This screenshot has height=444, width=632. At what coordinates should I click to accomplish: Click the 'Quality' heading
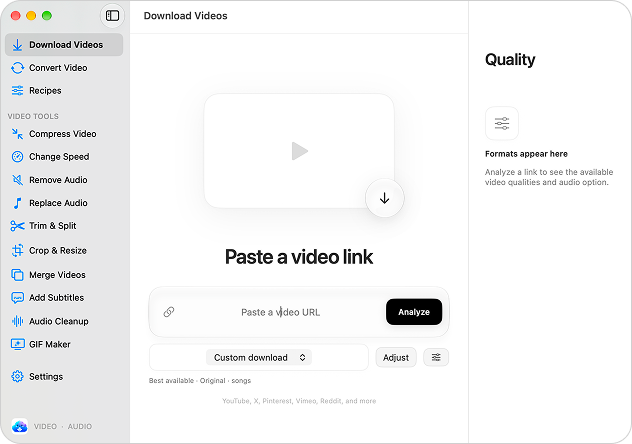coord(510,60)
